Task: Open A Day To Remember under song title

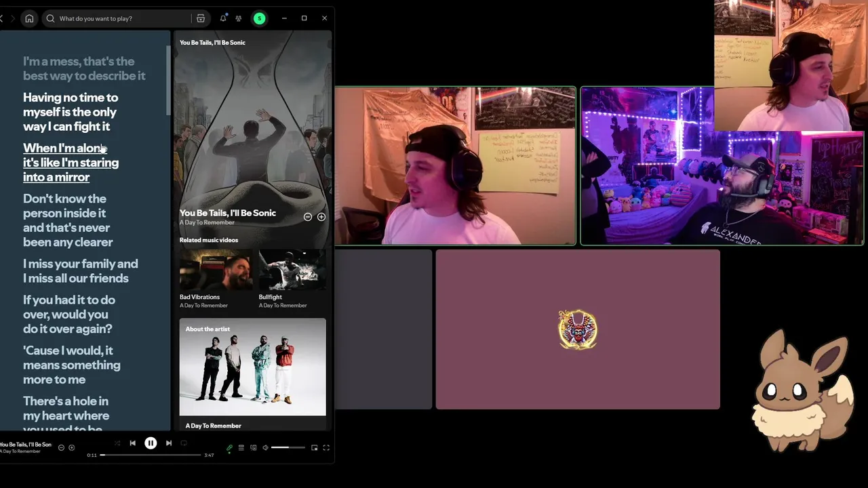Action: click(x=207, y=222)
